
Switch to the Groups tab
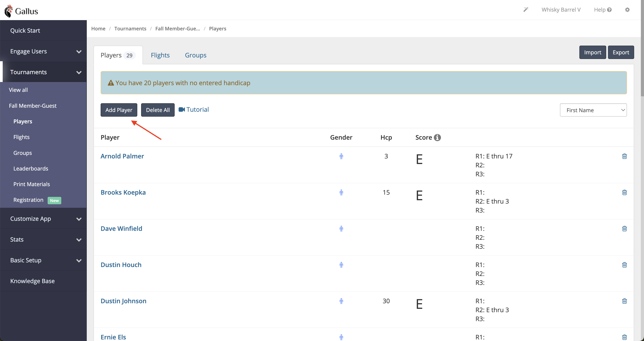pos(195,55)
